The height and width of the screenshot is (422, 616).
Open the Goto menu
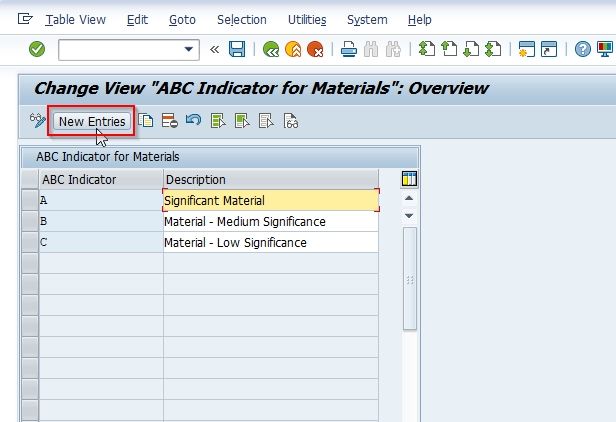pyautogui.click(x=182, y=20)
